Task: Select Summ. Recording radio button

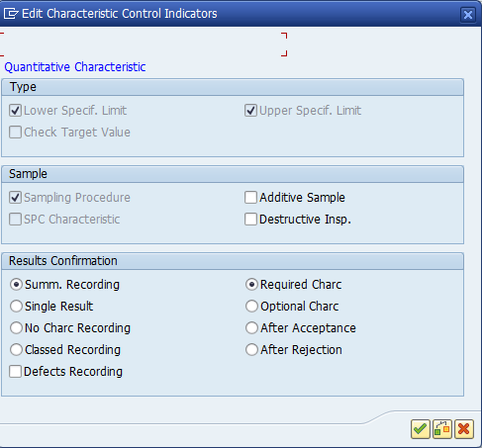Action: [x=16, y=285]
